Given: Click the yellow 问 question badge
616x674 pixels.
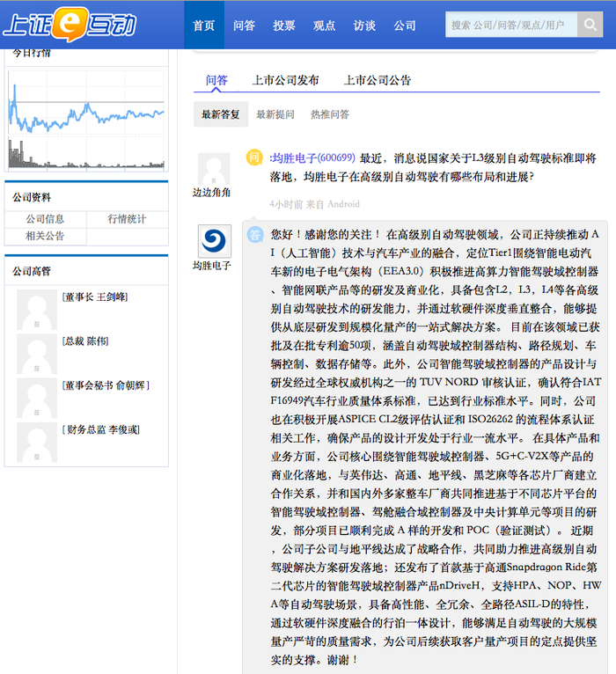Looking at the screenshot, I should click(x=254, y=158).
